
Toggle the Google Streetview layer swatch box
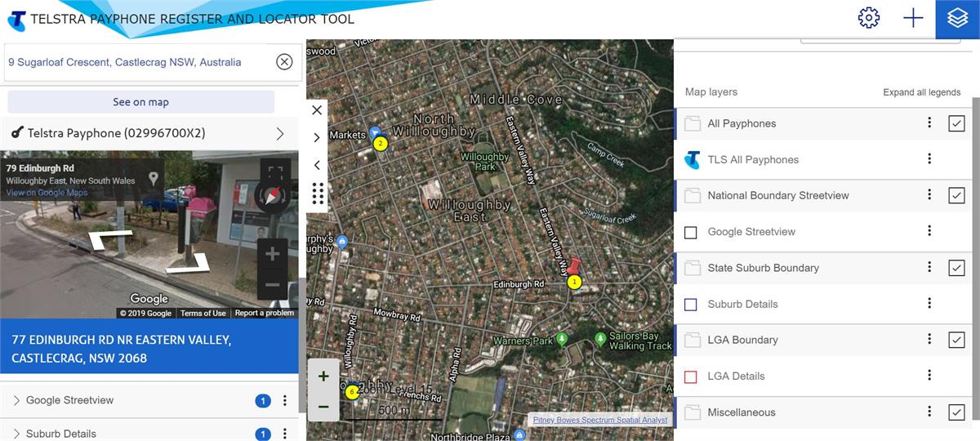coord(691,233)
